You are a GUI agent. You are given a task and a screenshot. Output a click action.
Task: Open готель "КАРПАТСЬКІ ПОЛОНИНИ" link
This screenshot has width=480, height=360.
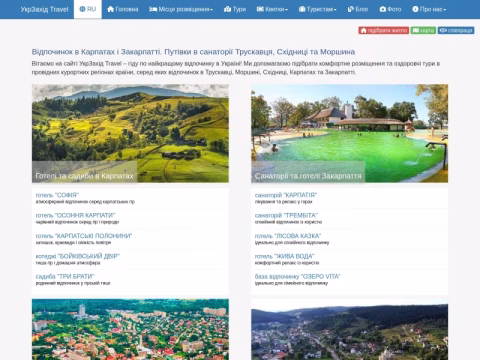tap(84, 236)
